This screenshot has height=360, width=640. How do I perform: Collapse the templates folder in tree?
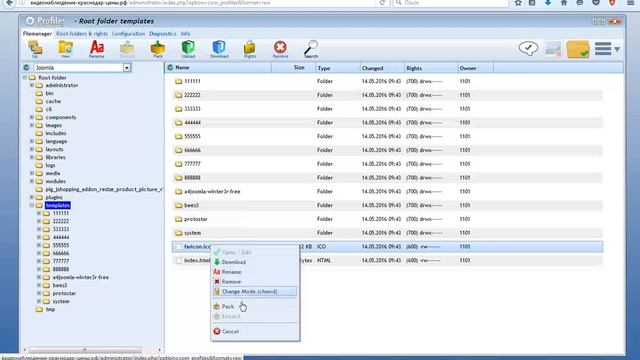pos(32,205)
